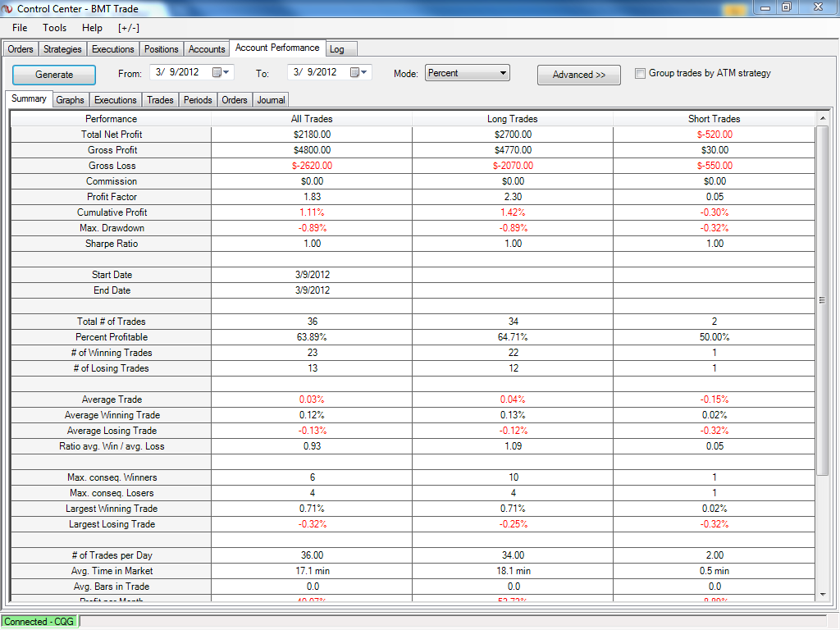Click Avg. Bars in Trade row label
Viewport: 840px width, 630px height.
coord(112,586)
